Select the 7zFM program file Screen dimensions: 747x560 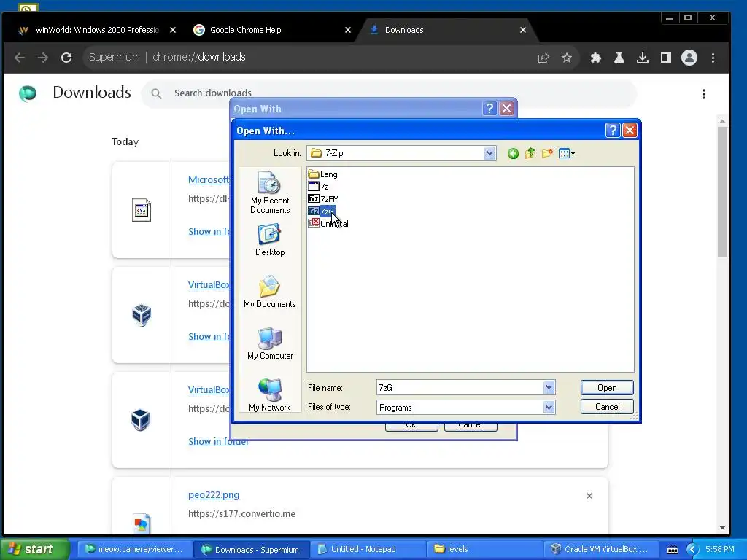(324, 199)
